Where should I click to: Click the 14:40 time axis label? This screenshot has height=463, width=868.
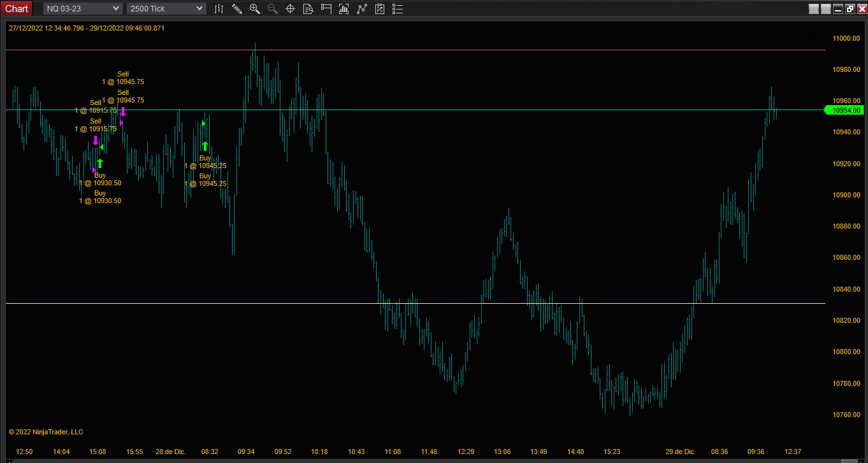coord(575,452)
